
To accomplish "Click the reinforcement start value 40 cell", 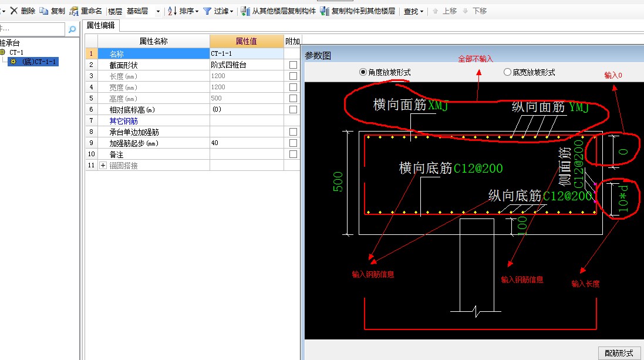I will [247, 143].
